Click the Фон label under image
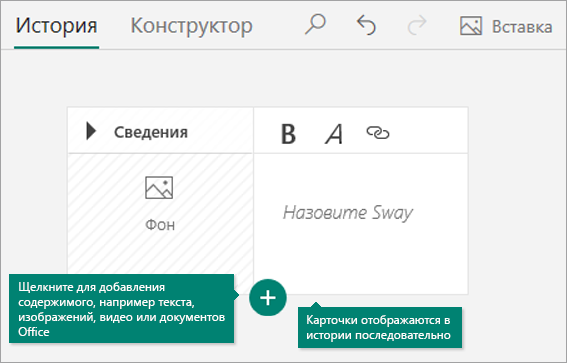This screenshot has height=363, width=567. tap(160, 225)
